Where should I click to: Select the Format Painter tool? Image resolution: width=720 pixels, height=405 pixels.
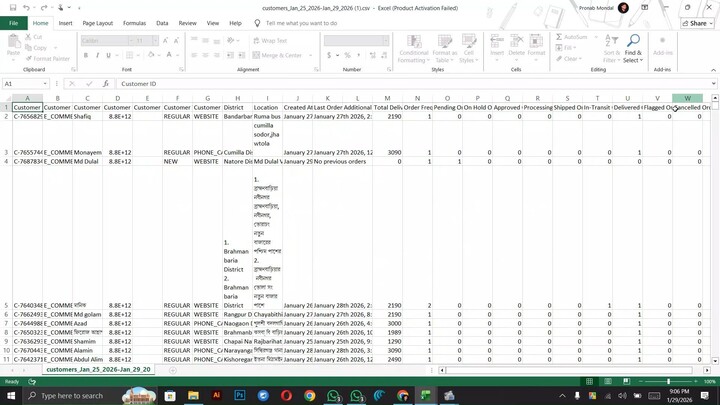tap(48, 59)
